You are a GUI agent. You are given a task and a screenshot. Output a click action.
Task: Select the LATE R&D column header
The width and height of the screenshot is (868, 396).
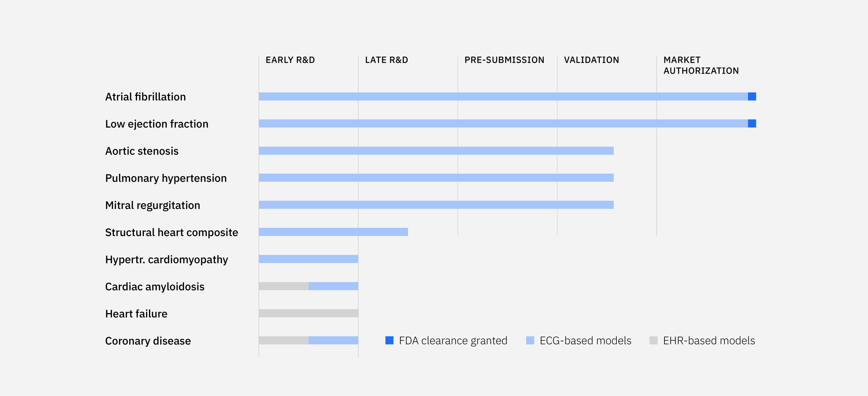coord(387,60)
